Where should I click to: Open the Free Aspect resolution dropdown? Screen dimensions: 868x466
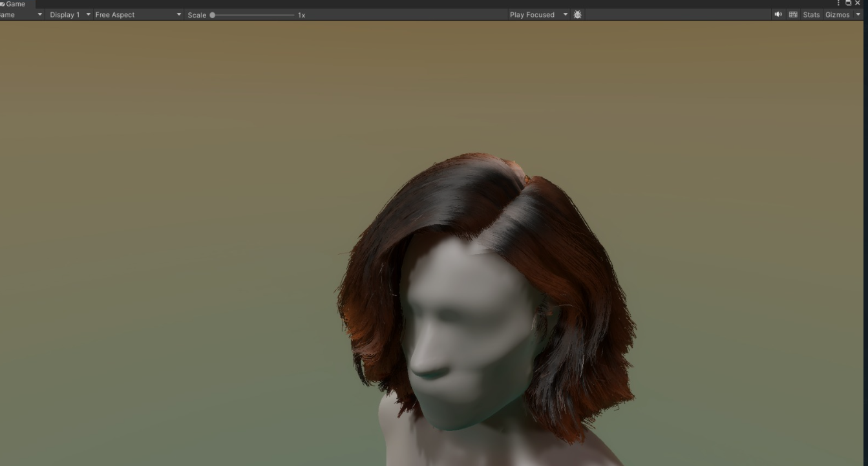[x=138, y=15]
